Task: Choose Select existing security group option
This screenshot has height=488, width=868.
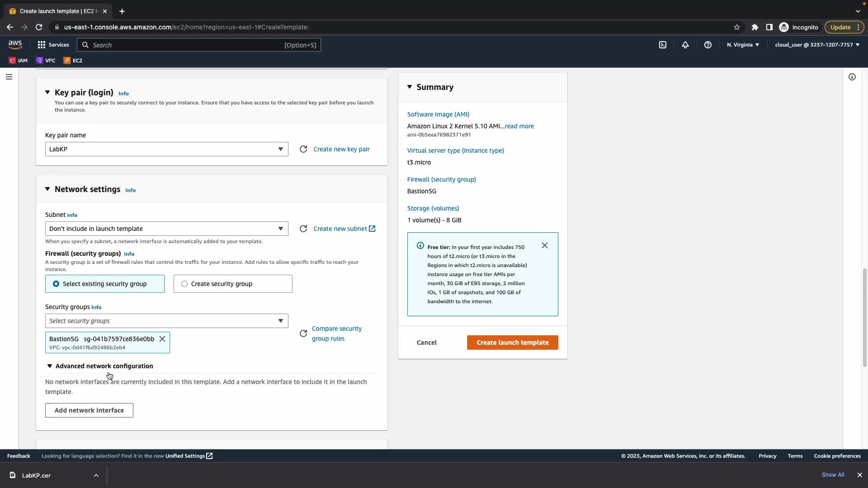Action: tap(56, 284)
